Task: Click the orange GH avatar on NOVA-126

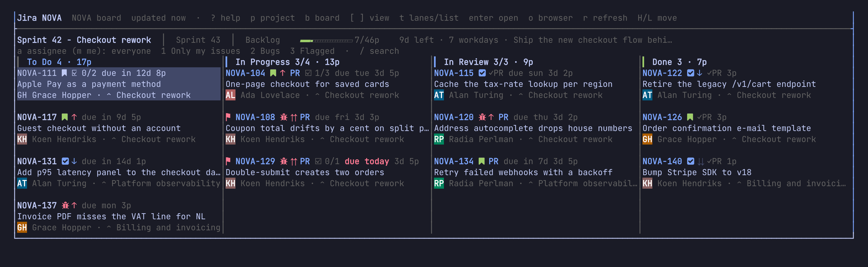Action: click(647, 140)
